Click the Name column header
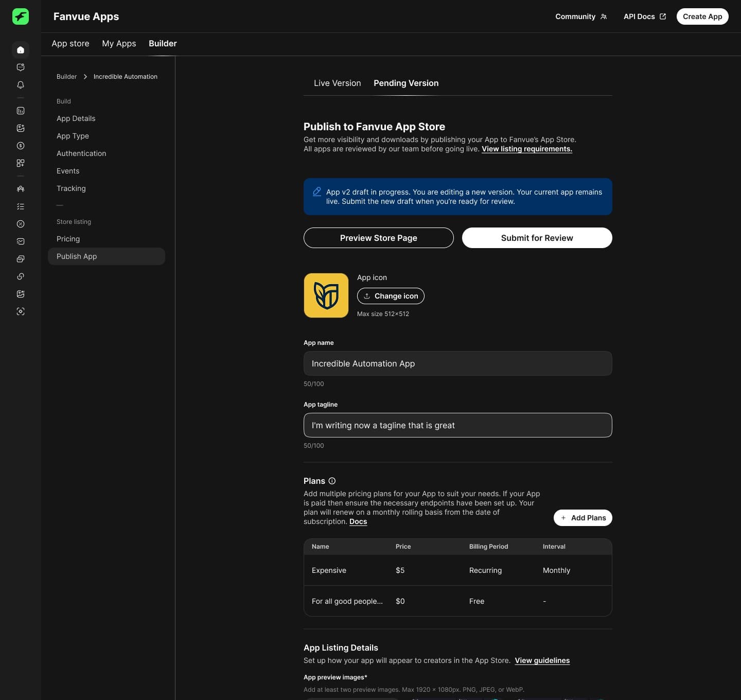Viewport: 741px width, 700px height. pyautogui.click(x=320, y=547)
